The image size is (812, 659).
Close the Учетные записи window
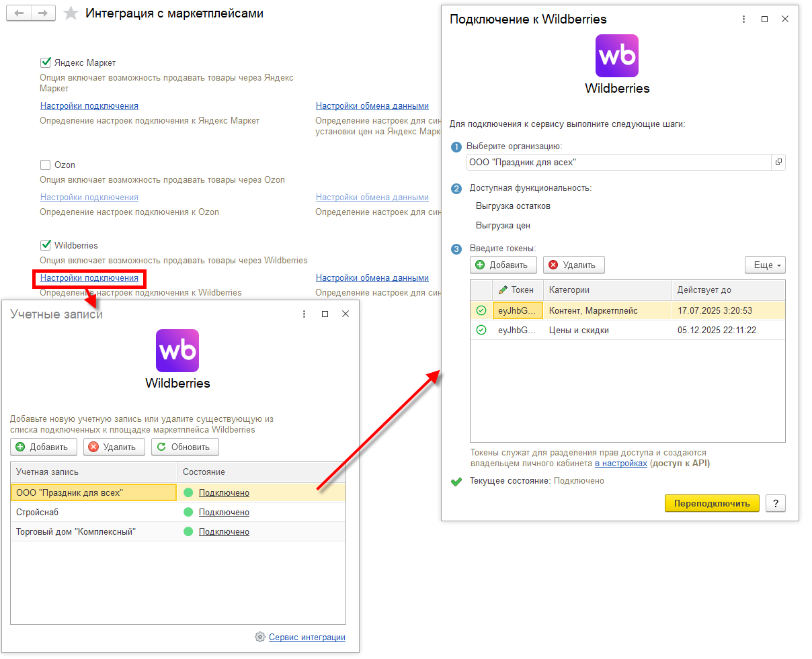pos(346,314)
